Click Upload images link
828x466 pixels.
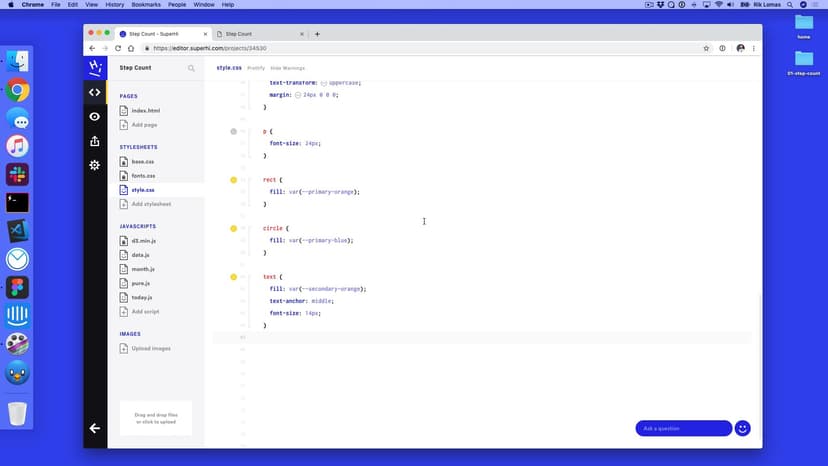[x=151, y=349]
